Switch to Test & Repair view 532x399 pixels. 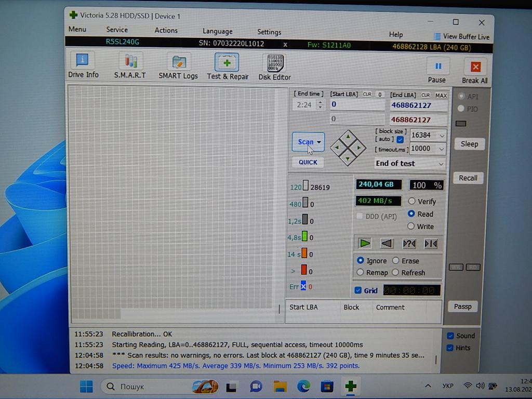pos(228,67)
